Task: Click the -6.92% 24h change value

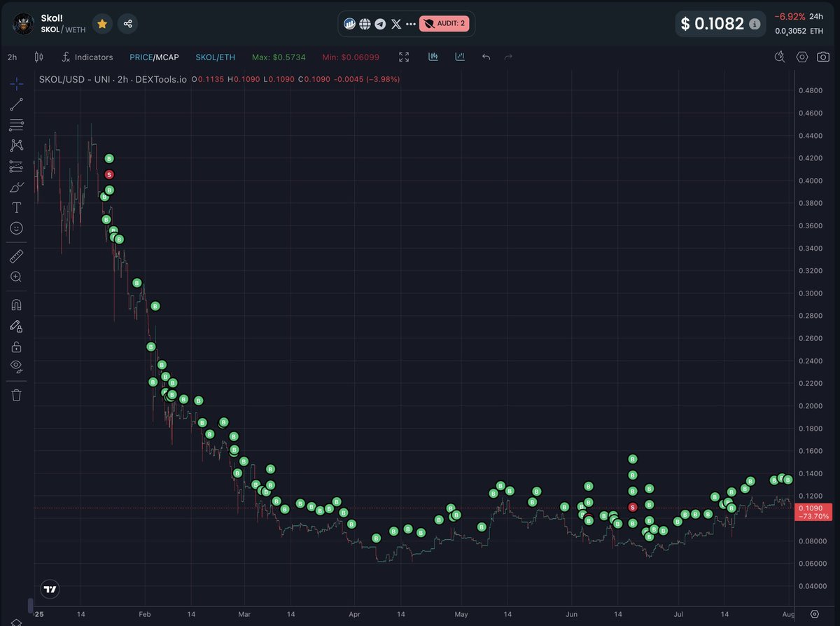Action: tap(790, 16)
